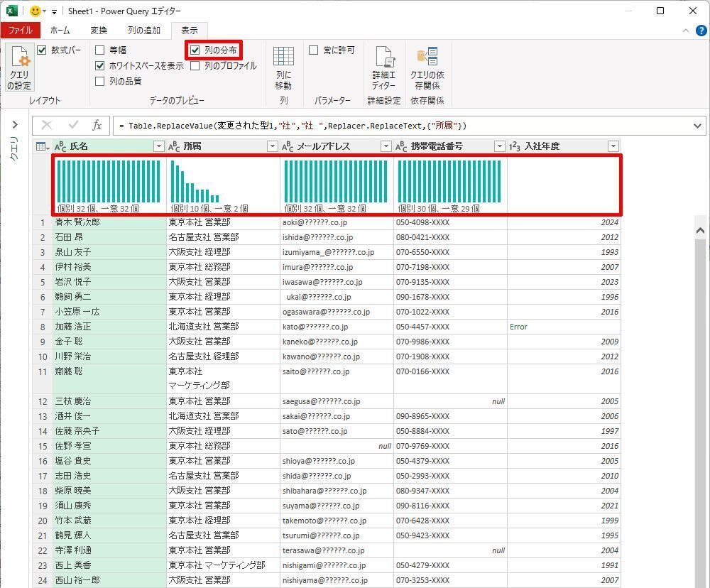Image resolution: width=710 pixels, height=588 pixels.
Task: Open filter dropdown for メールアドレス column
Action: (386, 146)
